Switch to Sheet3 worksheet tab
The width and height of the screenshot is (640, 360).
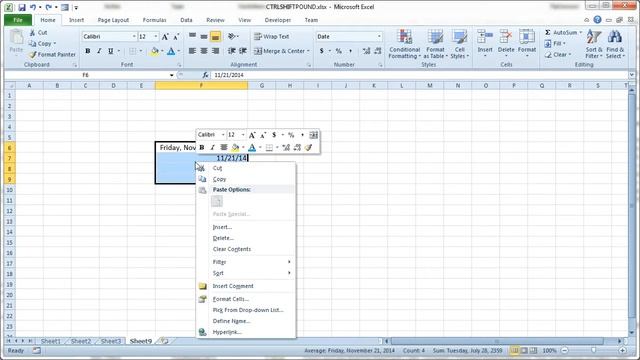[x=111, y=341]
